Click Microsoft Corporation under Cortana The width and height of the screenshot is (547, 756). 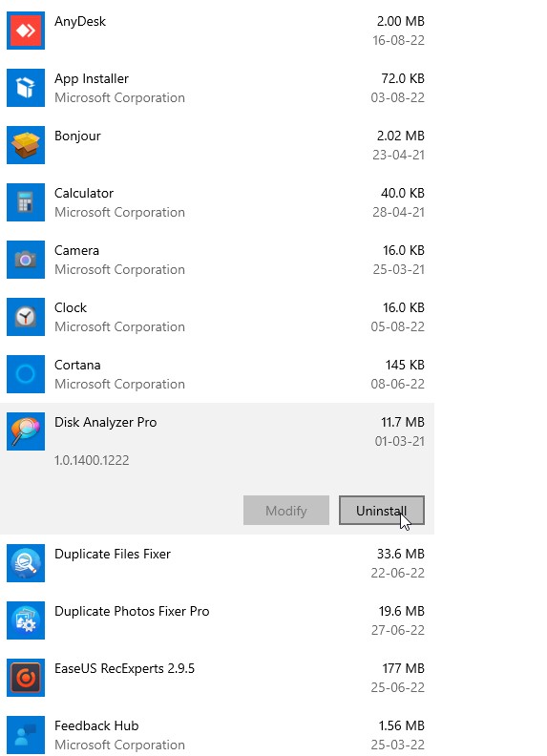coord(119,385)
